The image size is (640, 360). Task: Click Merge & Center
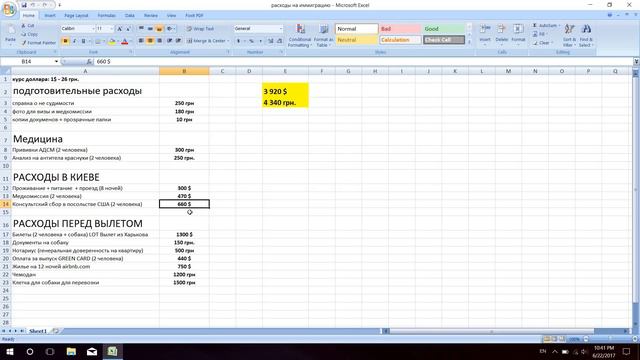pos(206,41)
